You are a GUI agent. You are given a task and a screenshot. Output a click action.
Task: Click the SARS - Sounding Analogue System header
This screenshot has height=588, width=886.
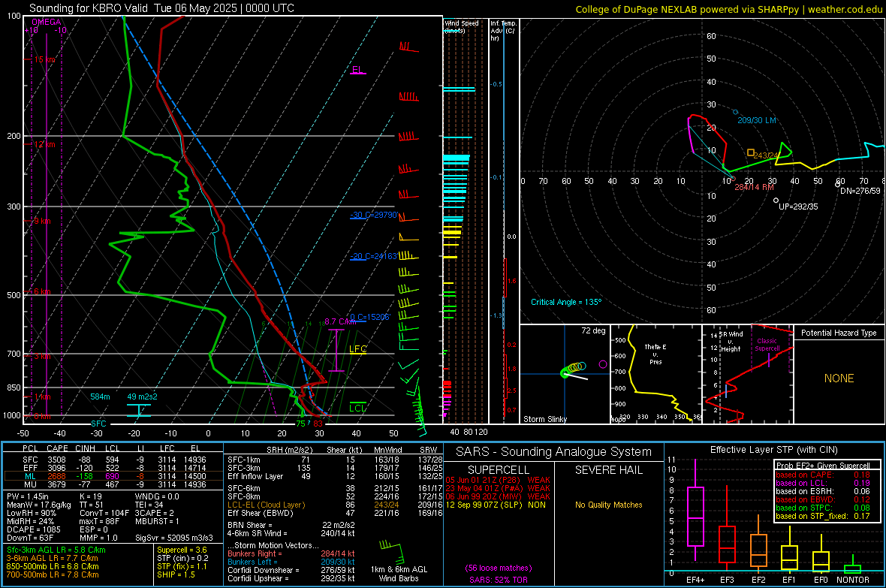(x=553, y=452)
